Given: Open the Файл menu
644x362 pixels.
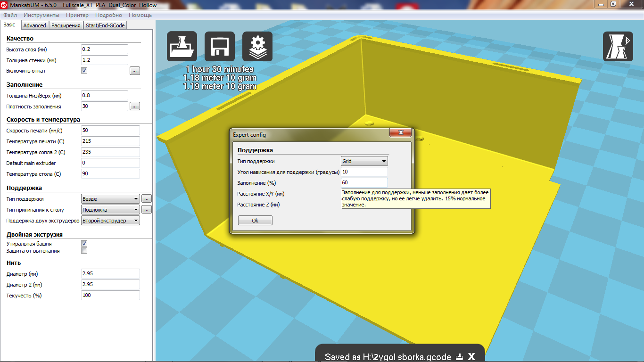Looking at the screenshot, I should click(10, 15).
